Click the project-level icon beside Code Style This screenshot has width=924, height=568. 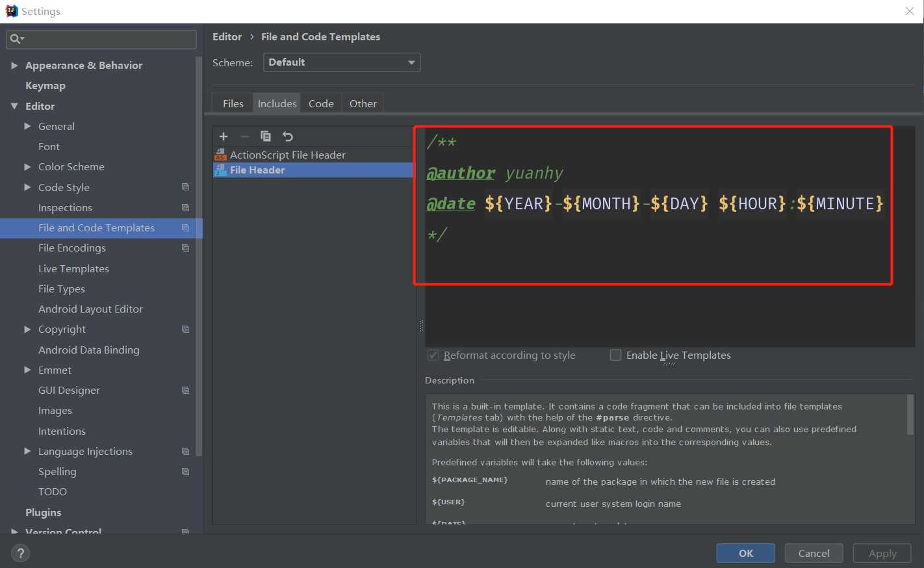coord(186,187)
